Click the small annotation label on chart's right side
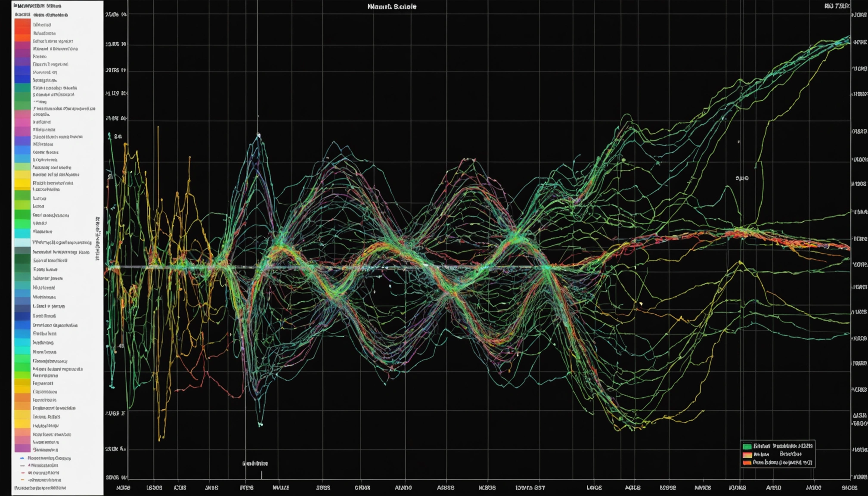Image resolution: width=868 pixels, height=496 pixels. click(742, 178)
